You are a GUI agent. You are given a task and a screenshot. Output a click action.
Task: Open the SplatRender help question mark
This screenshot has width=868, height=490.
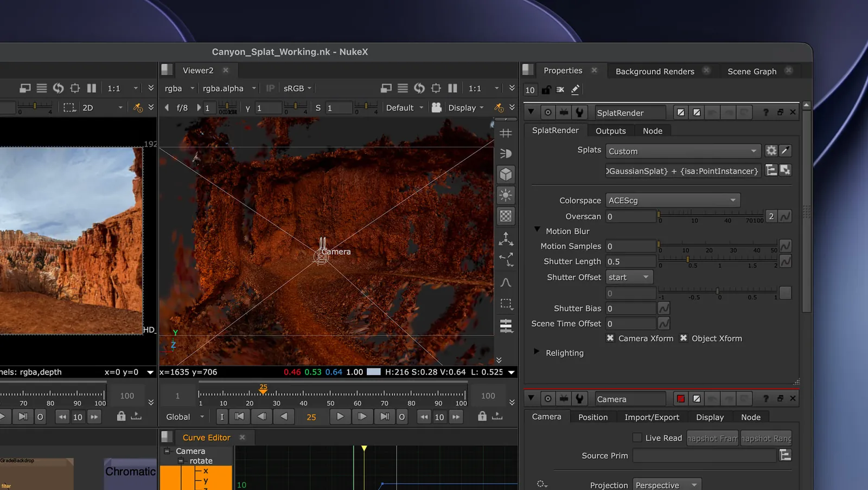765,112
